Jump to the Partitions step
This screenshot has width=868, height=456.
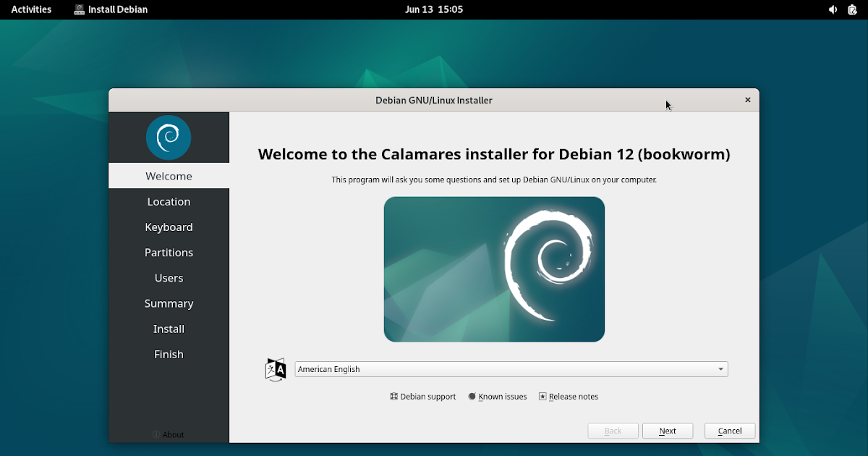169,252
